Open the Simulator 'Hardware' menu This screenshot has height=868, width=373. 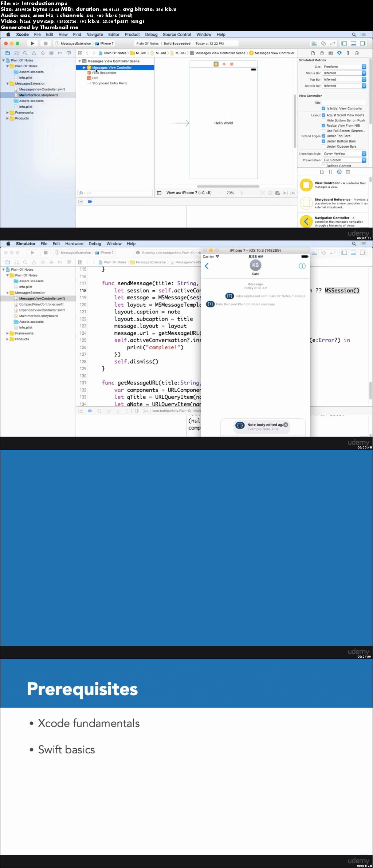(74, 244)
